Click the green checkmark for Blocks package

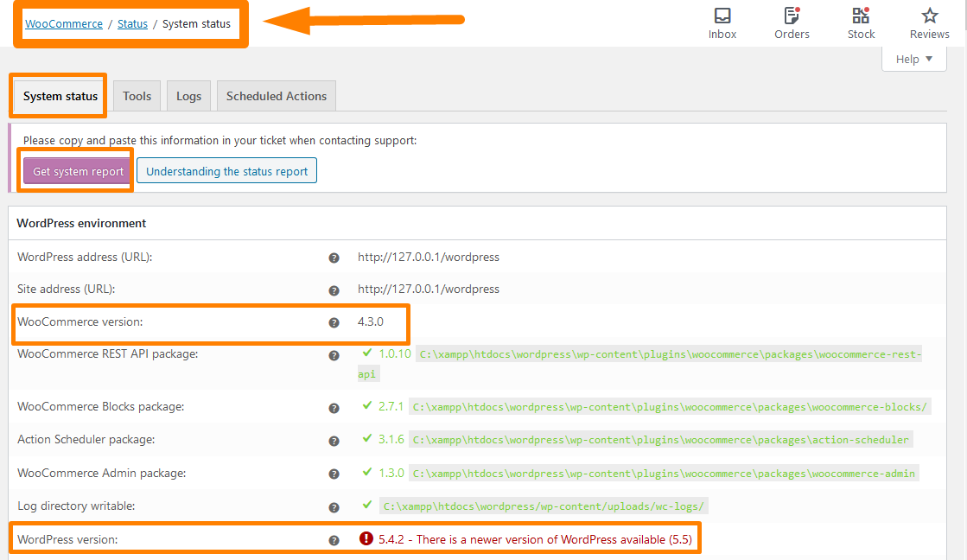pos(367,405)
